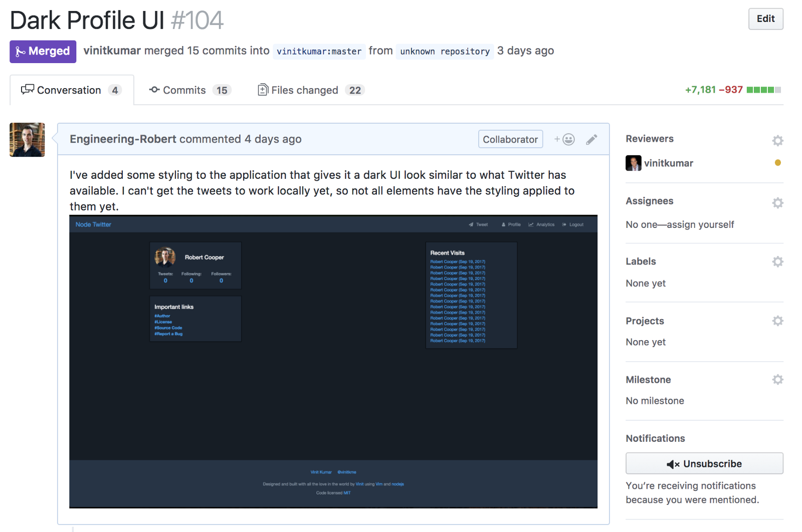Click the 'You're receiving notifications' message

click(x=692, y=492)
